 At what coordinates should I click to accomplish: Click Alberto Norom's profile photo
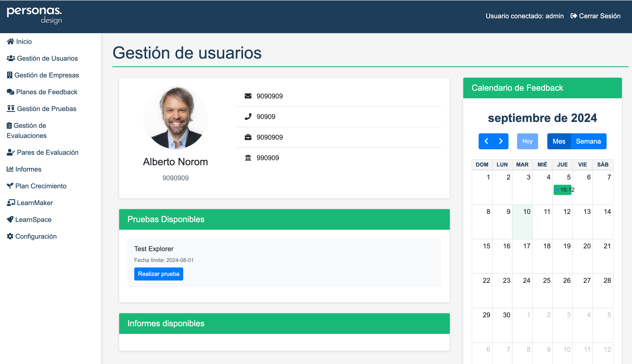coord(176,118)
